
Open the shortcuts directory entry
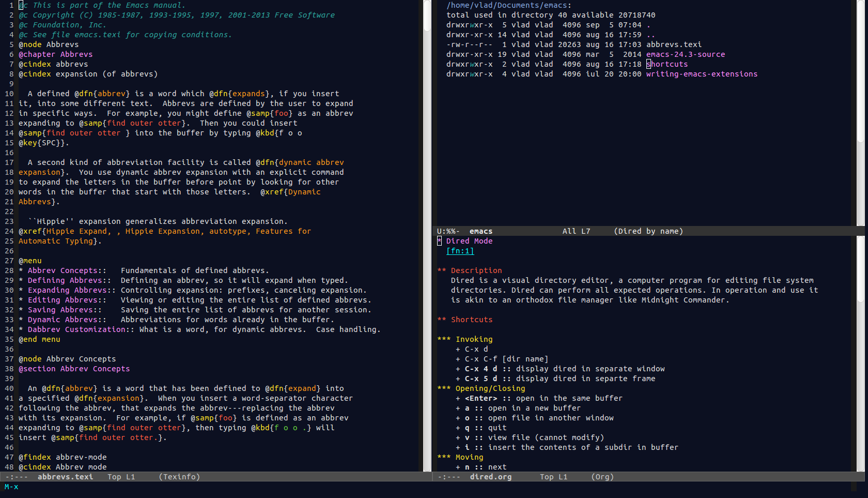tap(667, 64)
